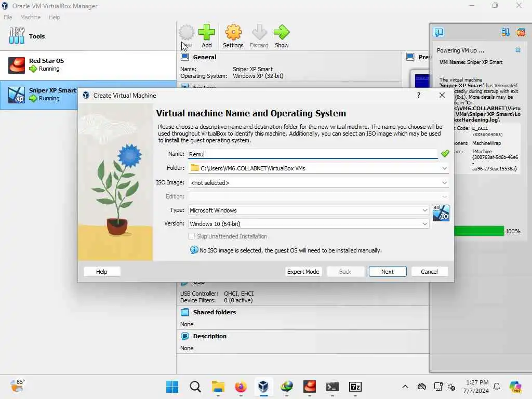Cancel the Create Virtual Machine dialog
This screenshot has height=399, width=532.
click(430, 272)
